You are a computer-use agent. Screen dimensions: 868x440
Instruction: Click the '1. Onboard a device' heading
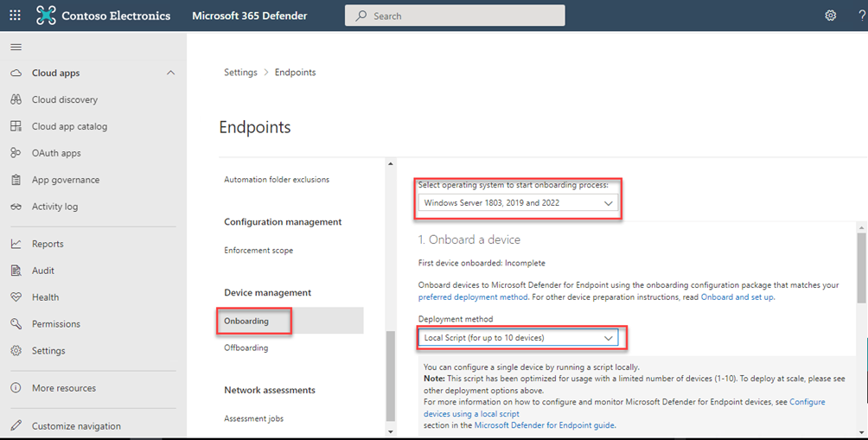point(469,239)
